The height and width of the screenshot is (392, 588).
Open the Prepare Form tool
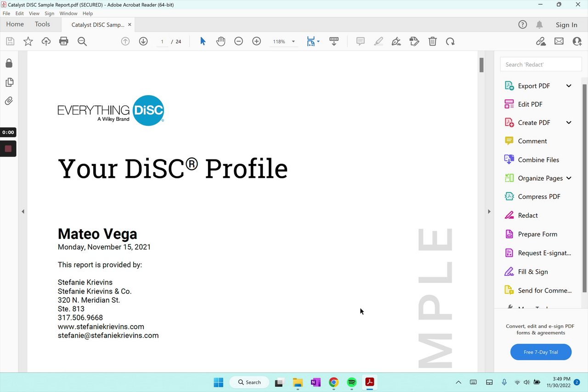(537, 234)
